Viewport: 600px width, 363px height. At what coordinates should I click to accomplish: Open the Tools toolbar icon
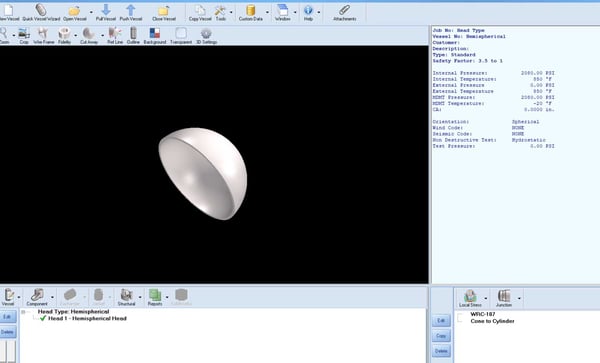[220, 12]
